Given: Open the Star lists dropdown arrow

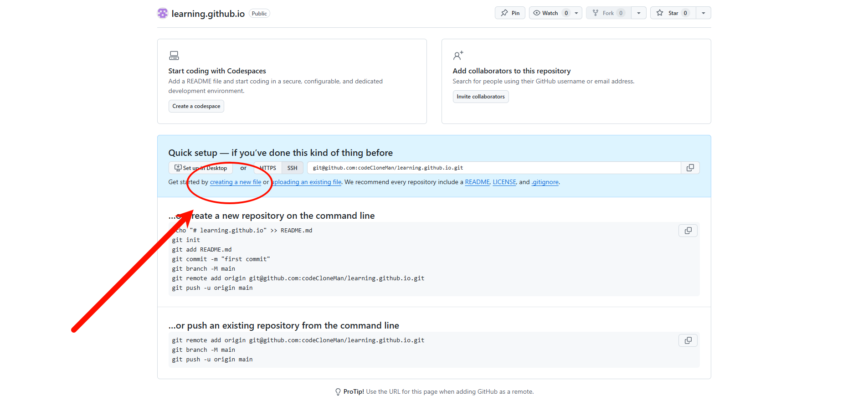Looking at the screenshot, I should click(704, 13).
